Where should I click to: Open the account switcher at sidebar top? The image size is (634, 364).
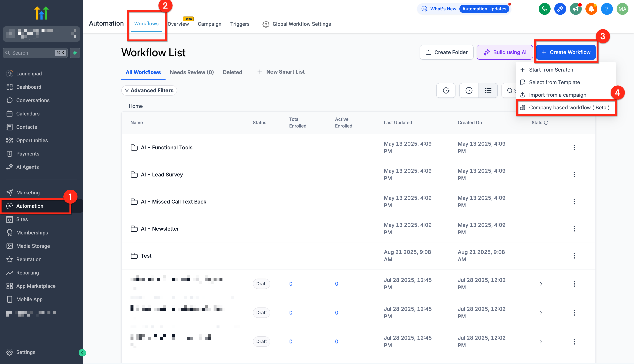[x=42, y=34]
